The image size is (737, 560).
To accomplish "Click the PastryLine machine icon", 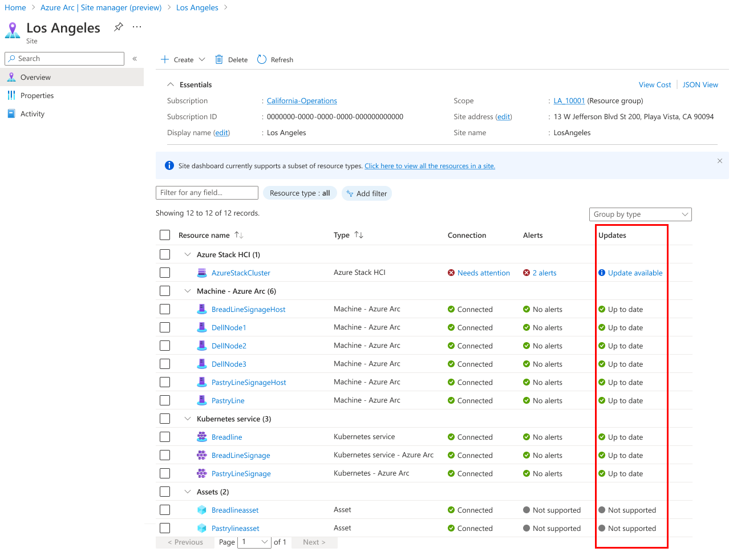I will pyautogui.click(x=202, y=400).
